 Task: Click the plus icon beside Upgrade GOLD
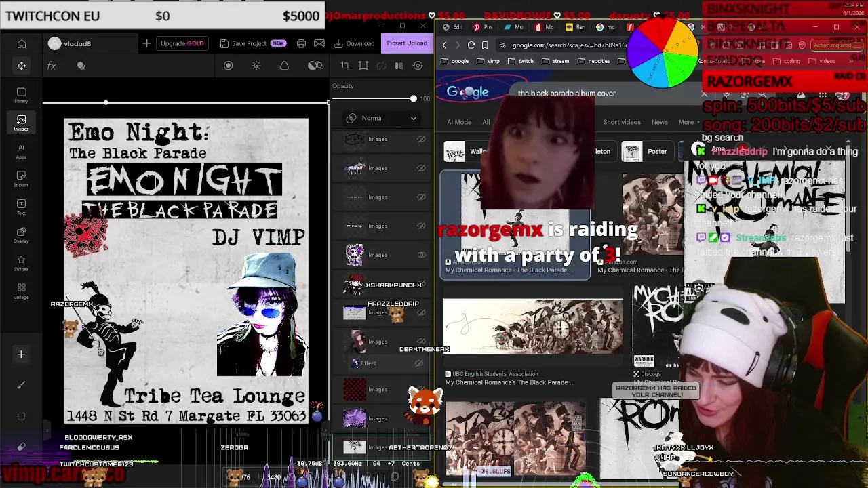point(146,43)
